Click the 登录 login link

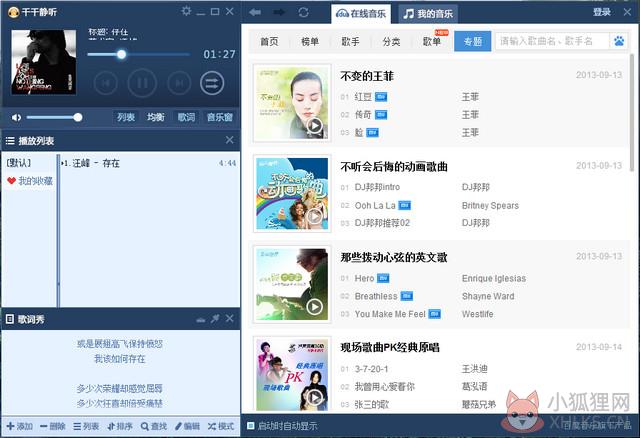tap(602, 12)
